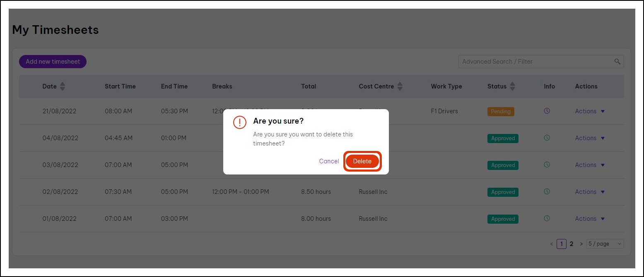Open info clock icon for 04/08/2022 row

547,138
